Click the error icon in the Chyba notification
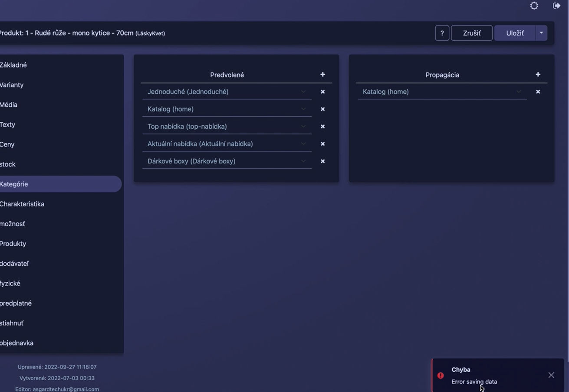569x392 pixels. click(441, 376)
